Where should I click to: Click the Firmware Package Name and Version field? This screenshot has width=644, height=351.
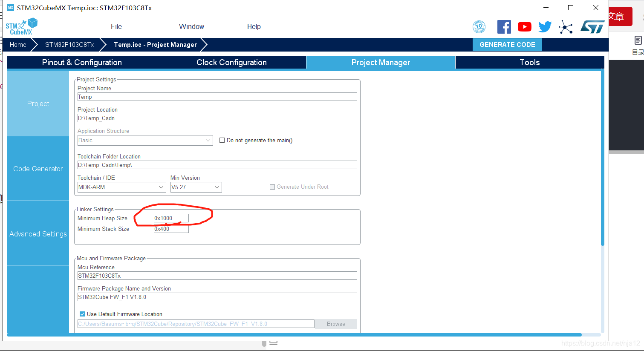(x=217, y=297)
